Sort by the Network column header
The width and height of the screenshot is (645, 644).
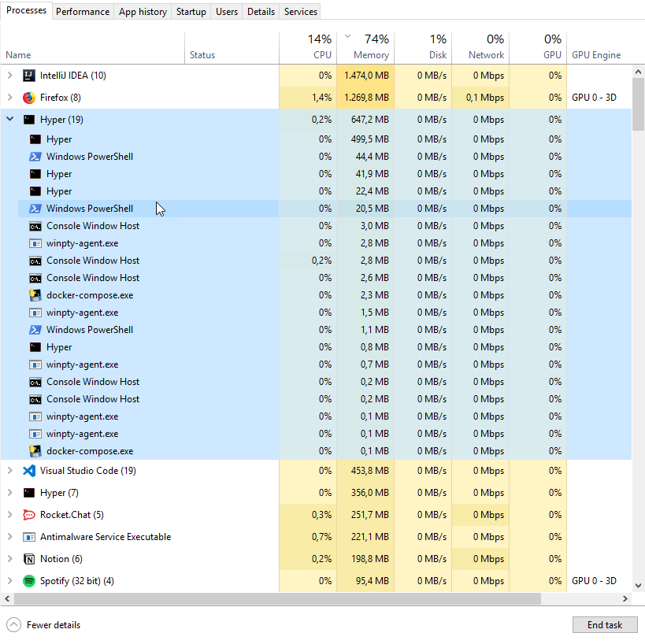click(x=480, y=48)
